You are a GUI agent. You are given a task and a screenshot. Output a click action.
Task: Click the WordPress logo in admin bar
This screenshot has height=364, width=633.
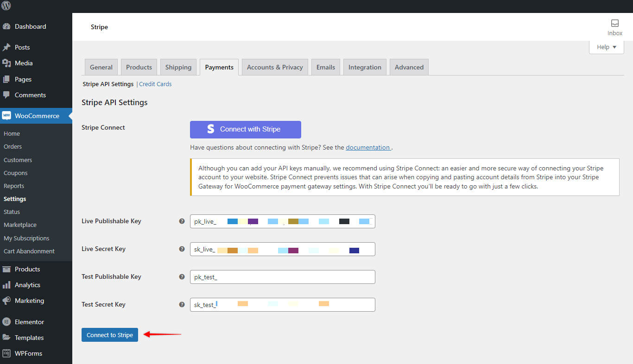coord(6,6)
